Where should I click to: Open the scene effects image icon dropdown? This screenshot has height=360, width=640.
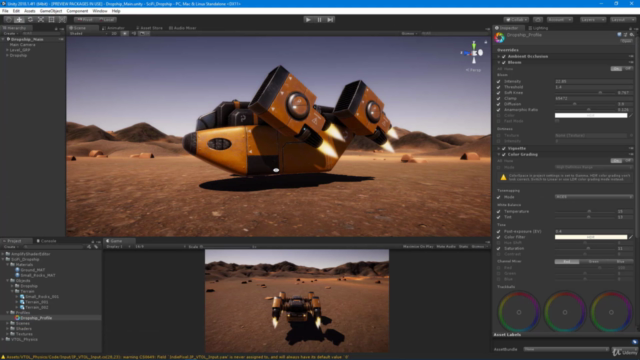coord(143,33)
